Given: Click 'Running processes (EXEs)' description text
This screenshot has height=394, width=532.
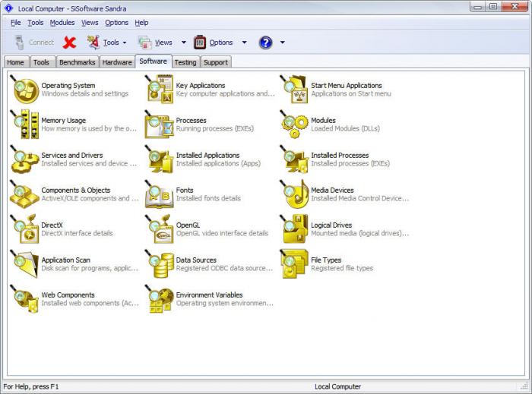Looking at the screenshot, I should (215, 129).
